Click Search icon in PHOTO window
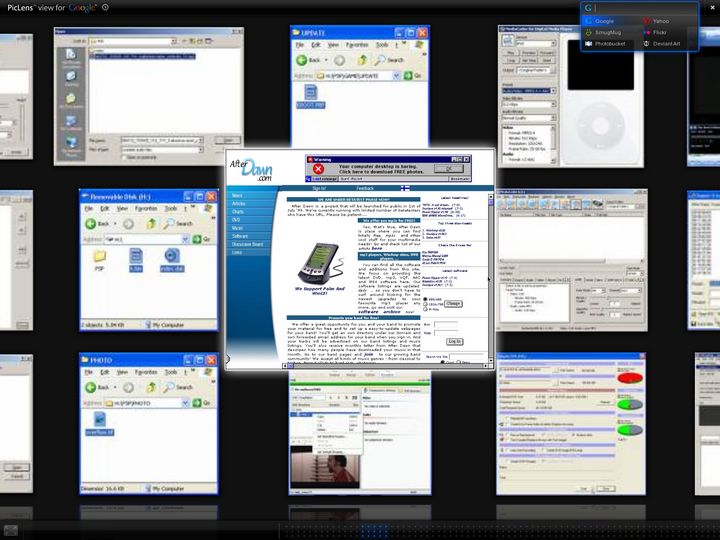This screenshot has height=540, width=720. click(169, 388)
